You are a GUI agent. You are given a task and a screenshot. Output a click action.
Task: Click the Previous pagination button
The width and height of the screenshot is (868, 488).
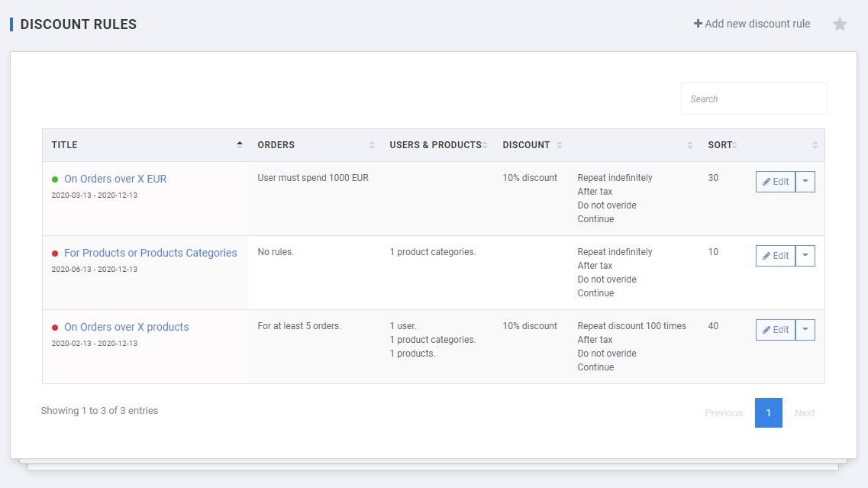click(724, 412)
